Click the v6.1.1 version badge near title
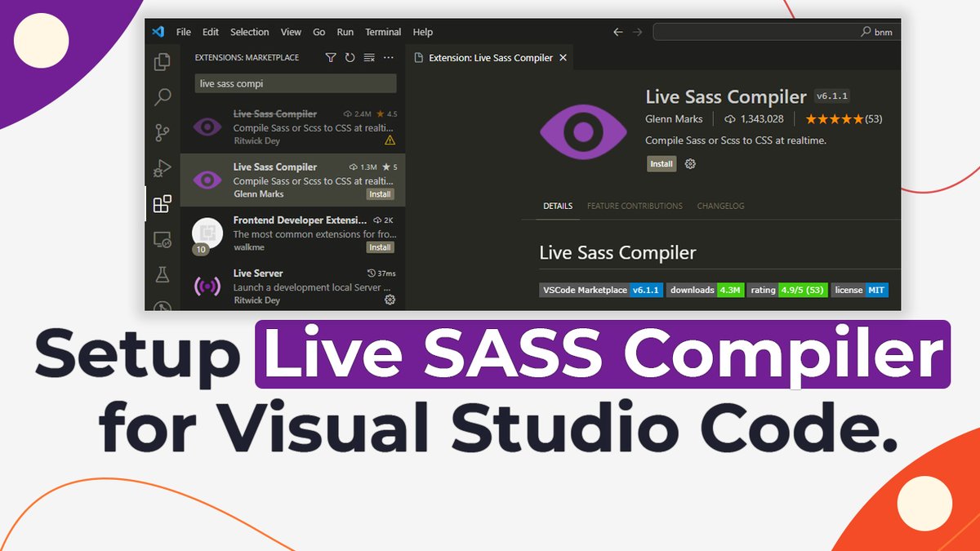 click(831, 96)
